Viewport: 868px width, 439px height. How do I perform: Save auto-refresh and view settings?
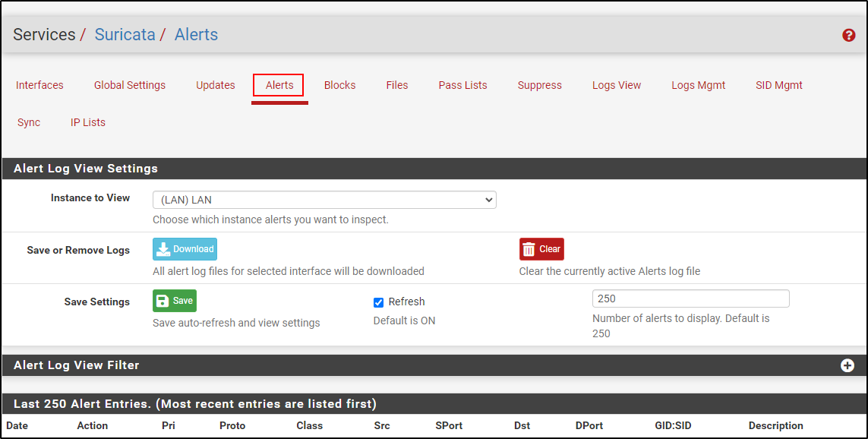click(x=175, y=301)
